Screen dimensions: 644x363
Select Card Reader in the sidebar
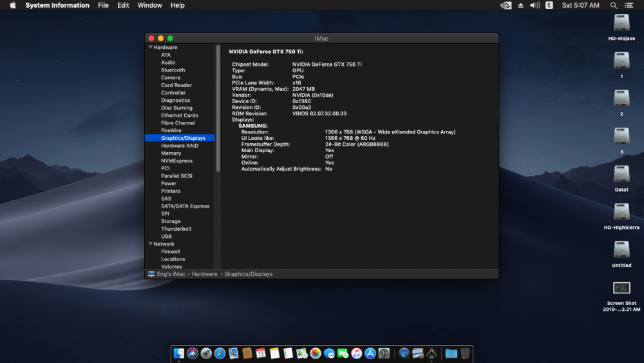[x=176, y=85]
